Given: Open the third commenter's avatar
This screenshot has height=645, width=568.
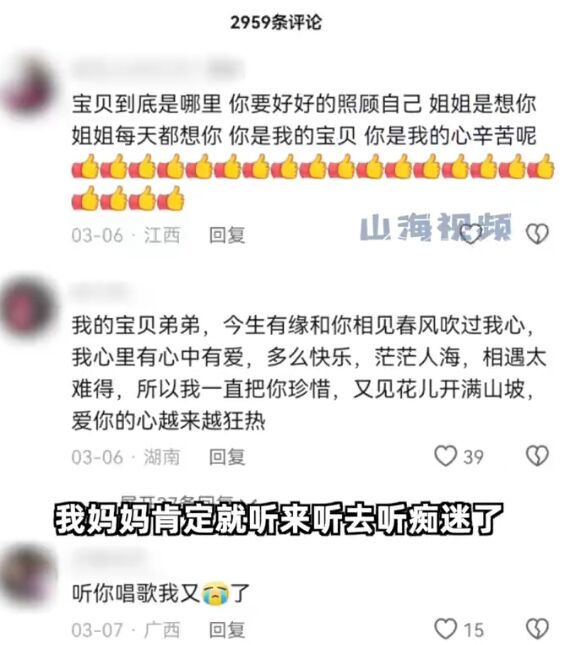Looking at the screenshot, I should [x=28, y=574].
